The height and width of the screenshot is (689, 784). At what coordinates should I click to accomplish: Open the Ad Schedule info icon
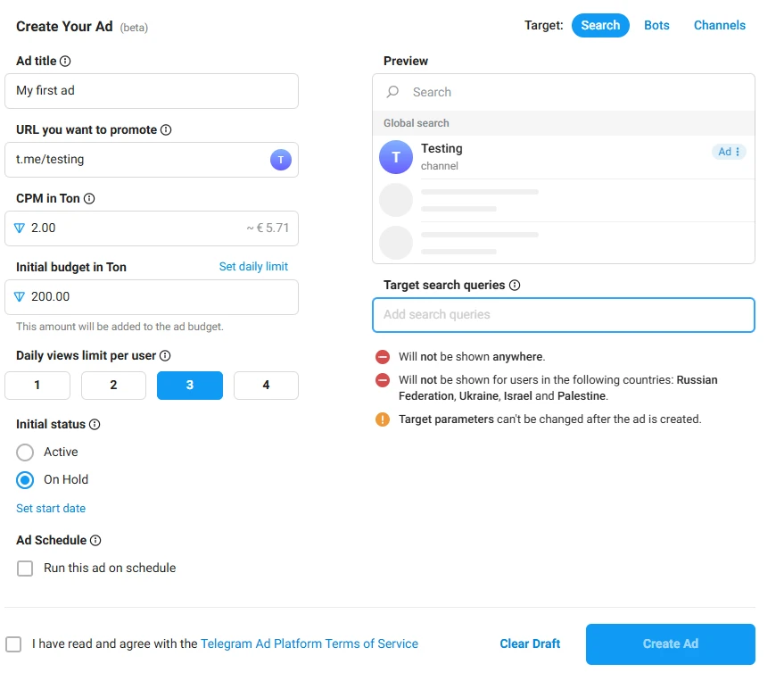tap(95, 540)
